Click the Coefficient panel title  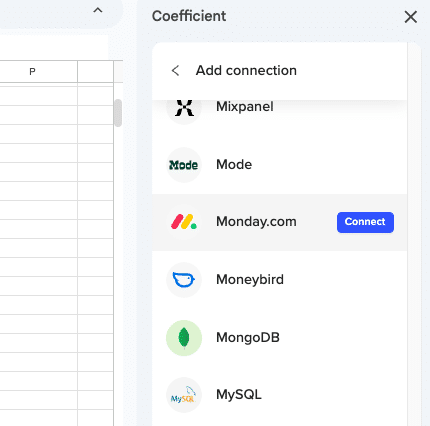tap(189, 16)
